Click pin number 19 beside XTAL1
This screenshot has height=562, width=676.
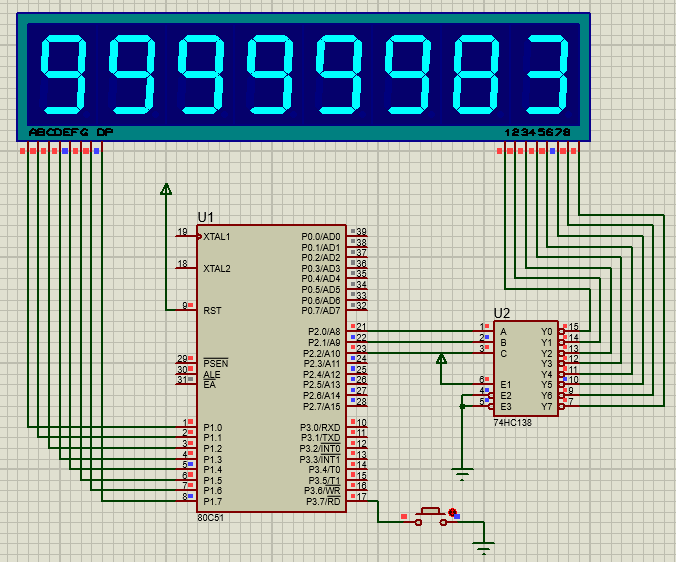pyautogui.click(x=182, y=231)
